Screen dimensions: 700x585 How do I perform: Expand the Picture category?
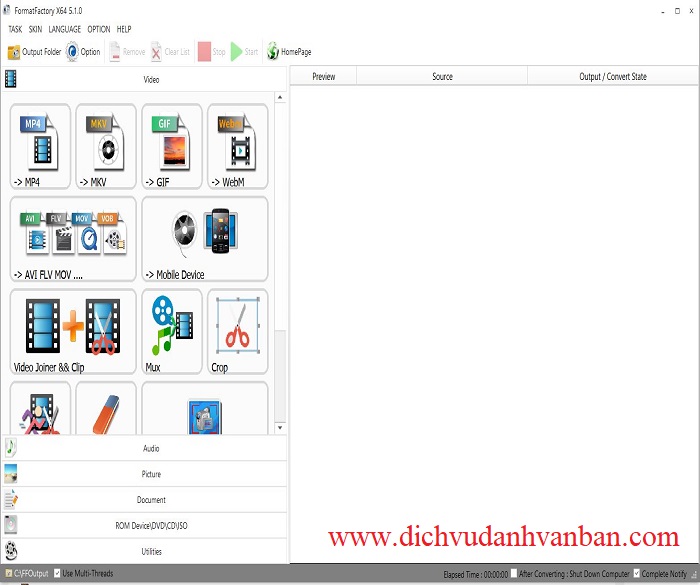click(x=144, y=474)
